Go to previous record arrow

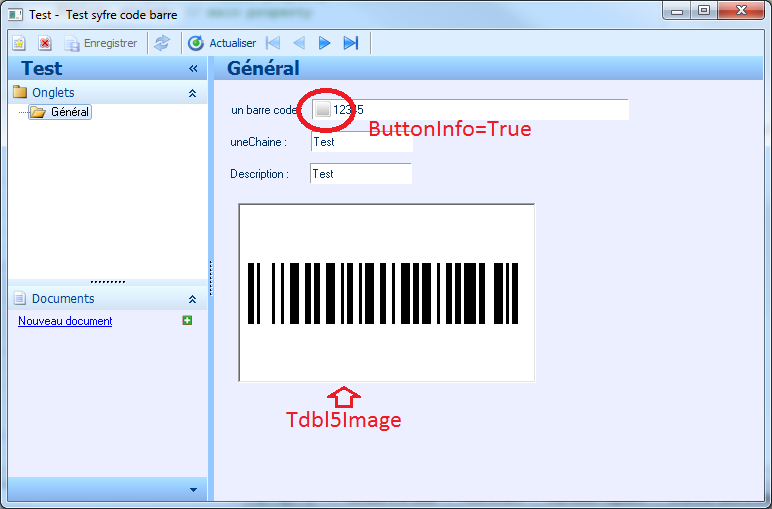(299, 43)
